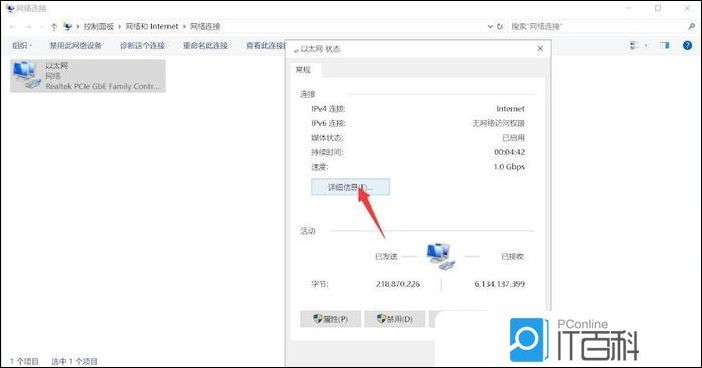The width and height of the screenshot is (702, 368).
Task: Click the 无网络访问权限 IPv6 value
Action: [498, 123]
